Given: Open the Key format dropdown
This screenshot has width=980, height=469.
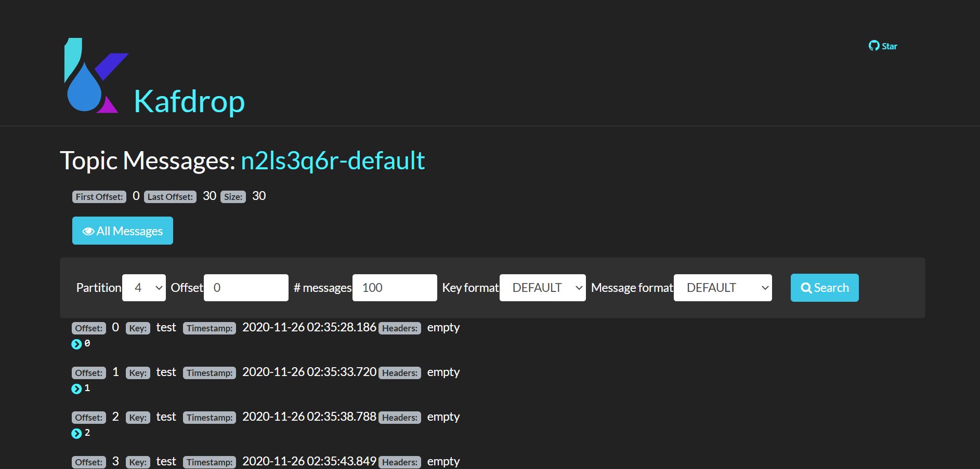Looking at the screenshot, I should (543, 288).
